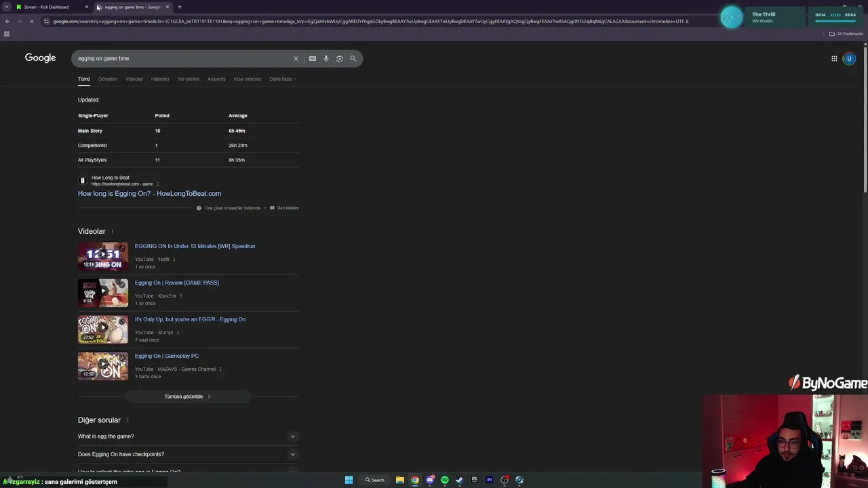The height and width of the screenshot is (488, 868).
Task: Go back in browser history
Action: [x=7, y=21]
